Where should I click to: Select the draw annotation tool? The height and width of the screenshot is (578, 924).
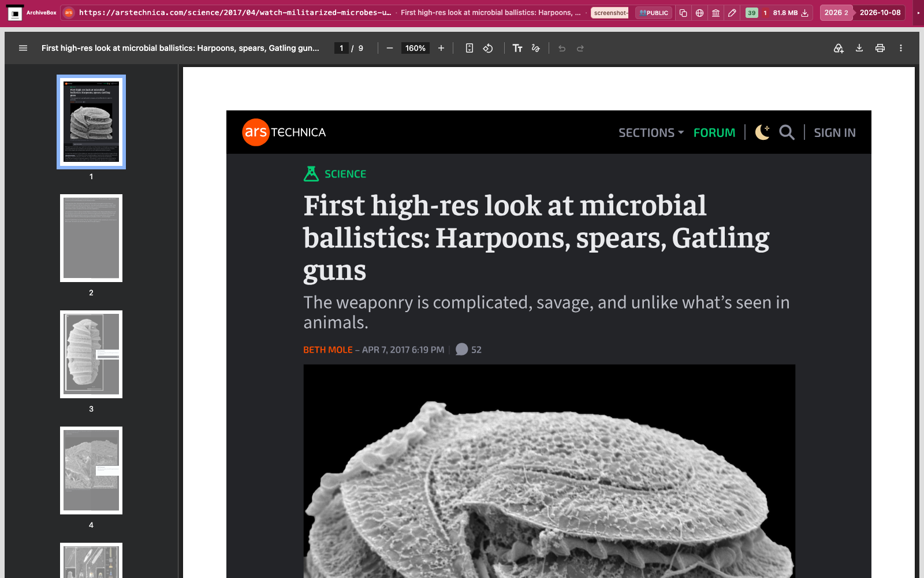tap(536, 48)
